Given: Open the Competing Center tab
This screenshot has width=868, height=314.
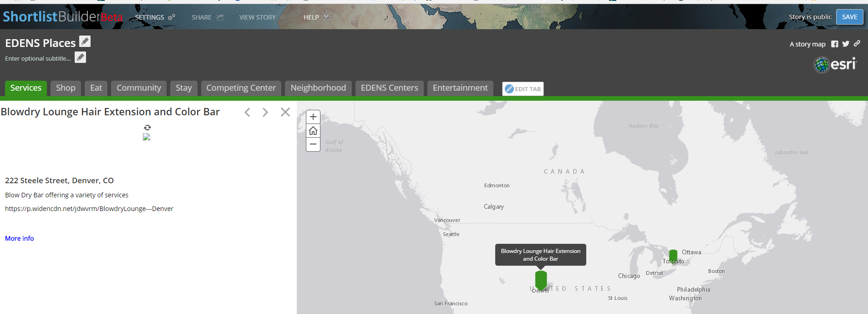Looking at the screenshot, I should tap(241, 88).
